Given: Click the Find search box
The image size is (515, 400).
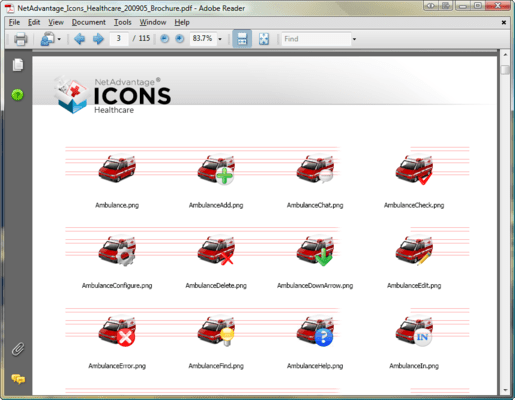Looking at the screenshot, I should click(316, 39).
